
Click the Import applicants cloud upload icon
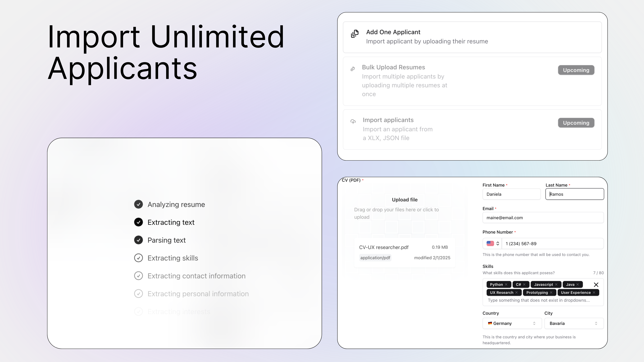coord(353,122)
